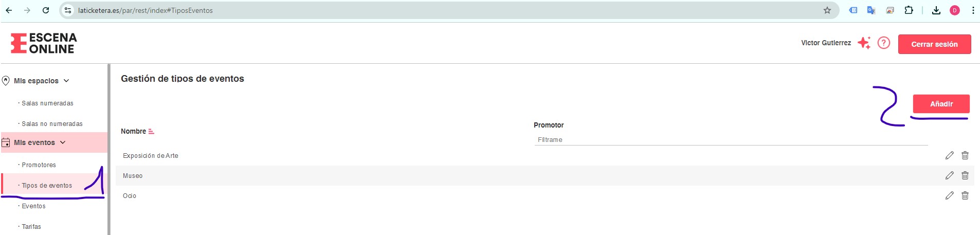980x235 pixels.
Task: Sort by Nombre column sort icon
Action: [151, 132]
